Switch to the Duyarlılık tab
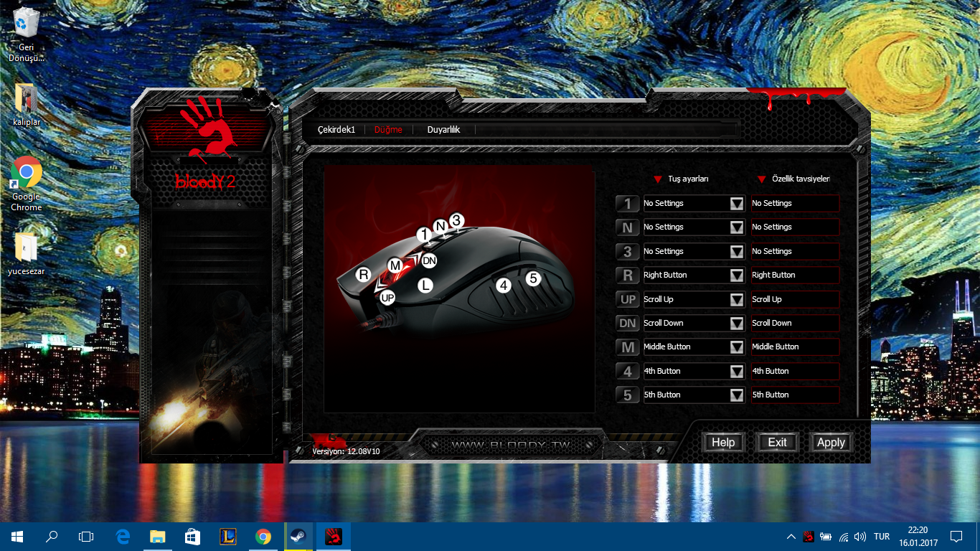980x551 pixels. [443, 130]
